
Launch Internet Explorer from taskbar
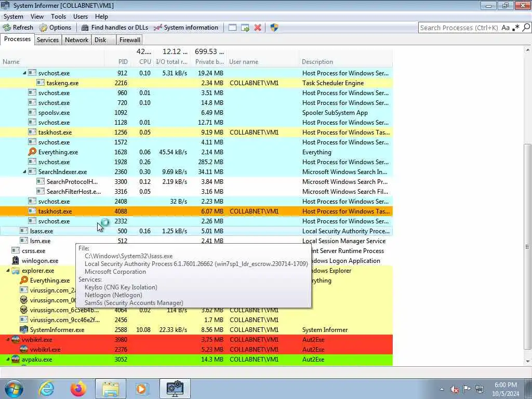pos(46,389)
